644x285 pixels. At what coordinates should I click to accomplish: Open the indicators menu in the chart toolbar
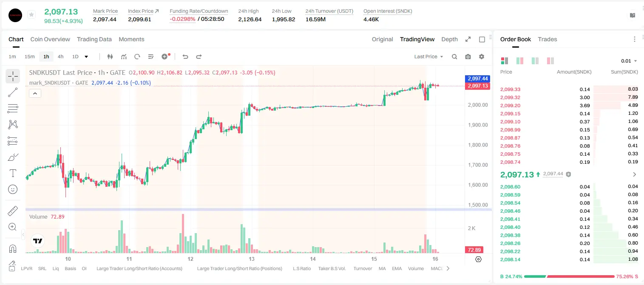(x=124, y=57)
